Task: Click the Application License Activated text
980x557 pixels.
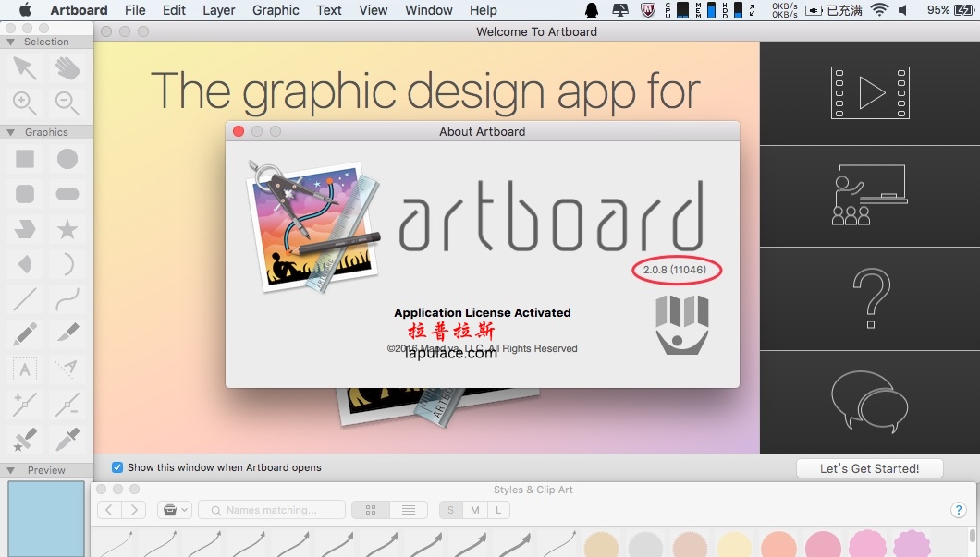Action: (483, 313)
